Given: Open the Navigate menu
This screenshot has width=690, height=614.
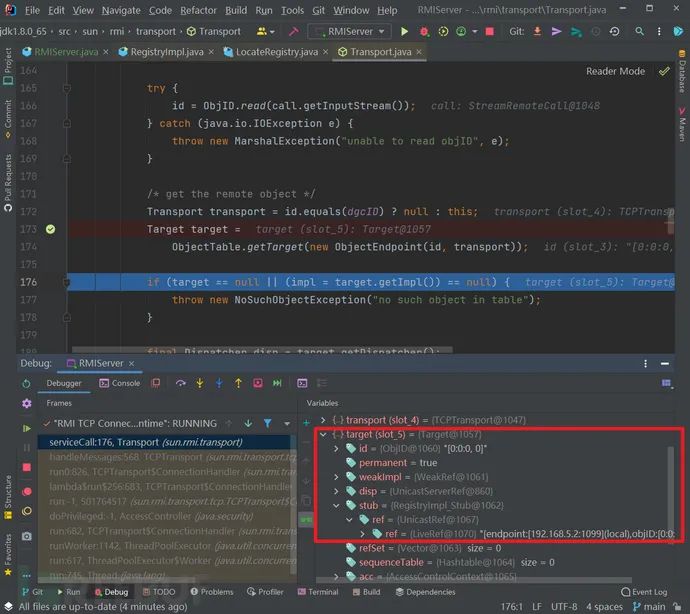Looking at the screenshot, I should tap(121, 10).
